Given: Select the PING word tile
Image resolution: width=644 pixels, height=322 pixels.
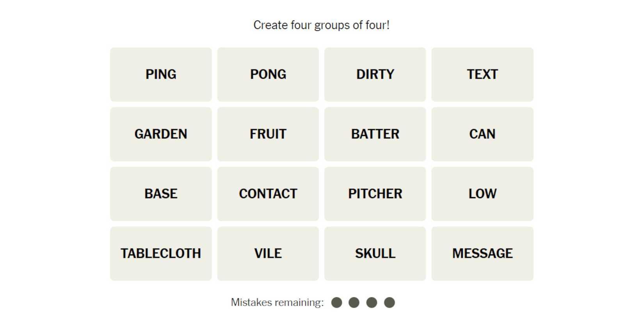Looking at the screenshot, I should pos(161,74).
